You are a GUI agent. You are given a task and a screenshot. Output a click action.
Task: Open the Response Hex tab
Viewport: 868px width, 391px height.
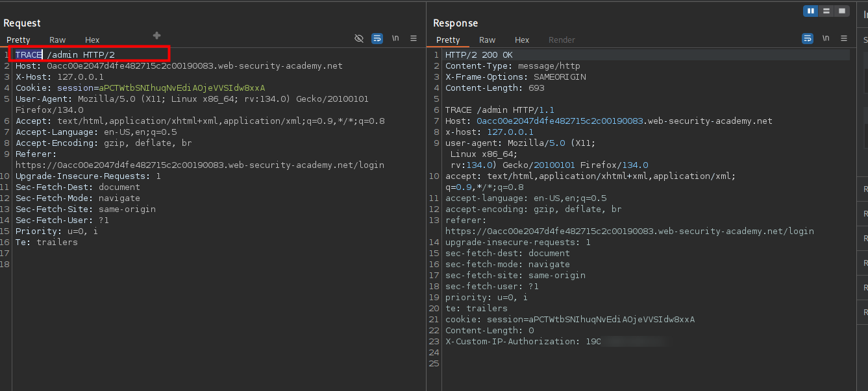[x=522, y=40]
